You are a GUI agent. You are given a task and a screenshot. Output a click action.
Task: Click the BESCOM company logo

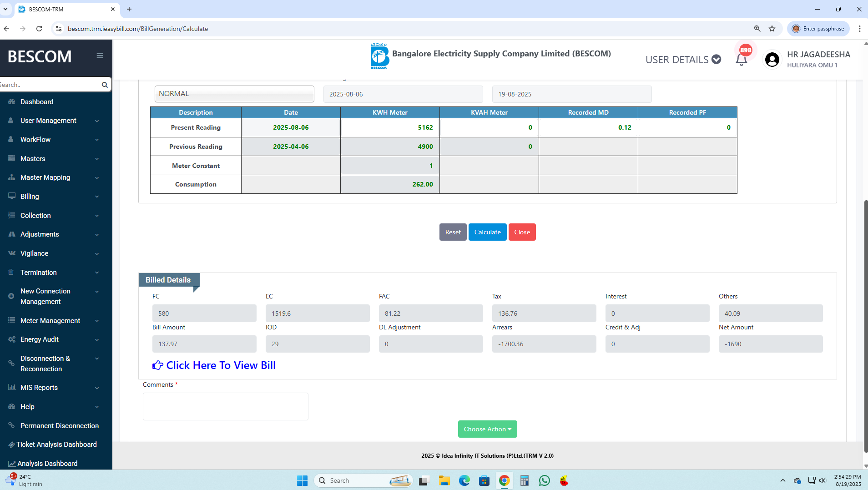[379, 56]
